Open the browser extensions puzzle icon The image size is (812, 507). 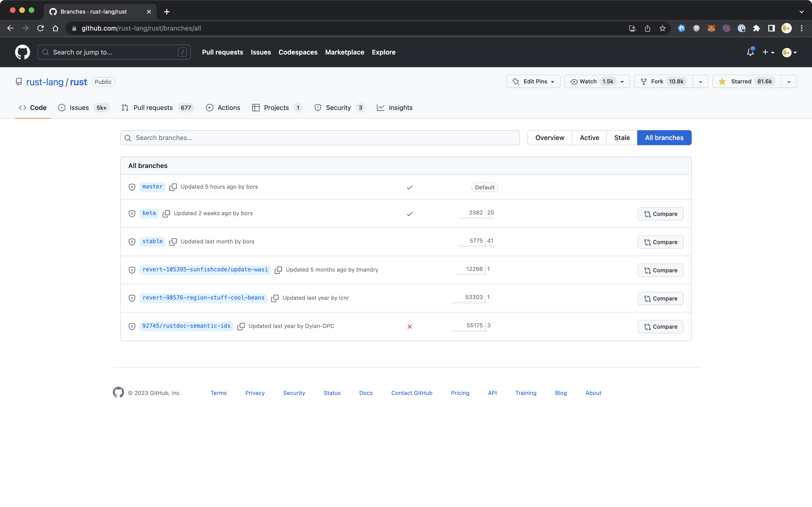pyautogui.click(x=757, y=28)
